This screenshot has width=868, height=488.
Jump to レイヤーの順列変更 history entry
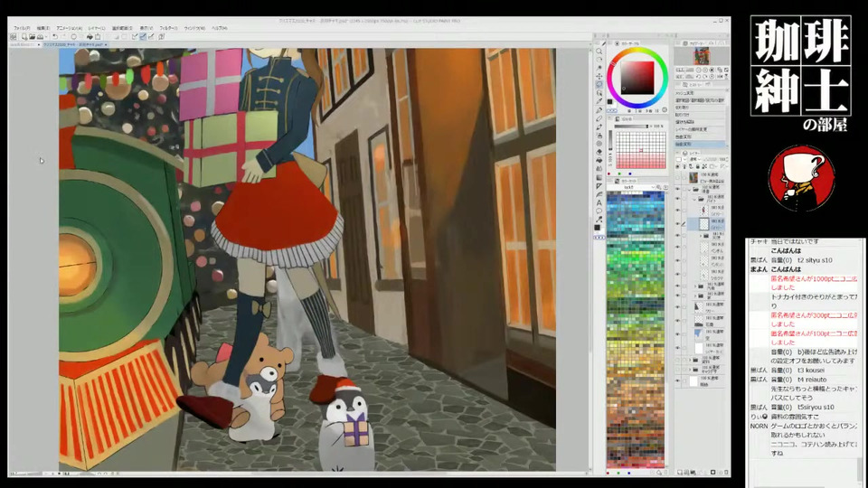(x=700, y=129)
